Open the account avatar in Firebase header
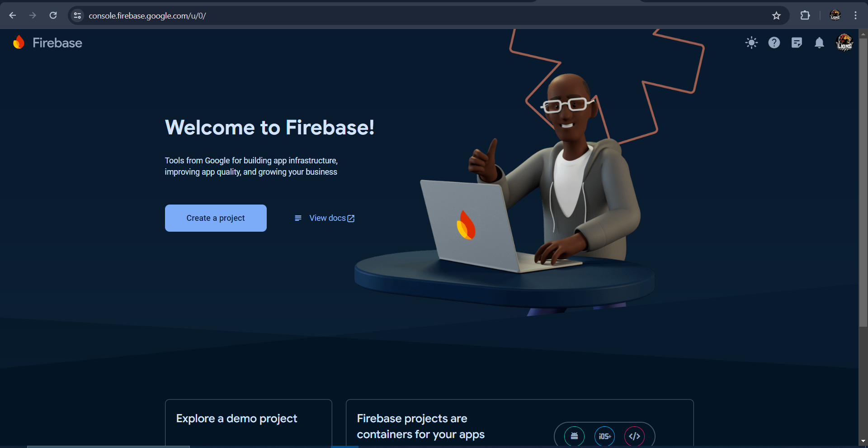The width and height of the screenshot is (868, 448). (844, 43)
